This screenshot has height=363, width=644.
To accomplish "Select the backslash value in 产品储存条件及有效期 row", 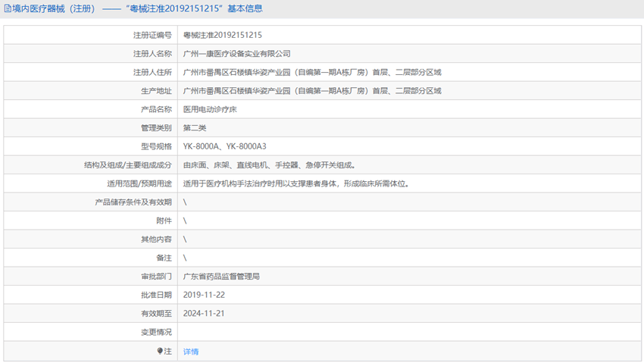I will point(185,202).
